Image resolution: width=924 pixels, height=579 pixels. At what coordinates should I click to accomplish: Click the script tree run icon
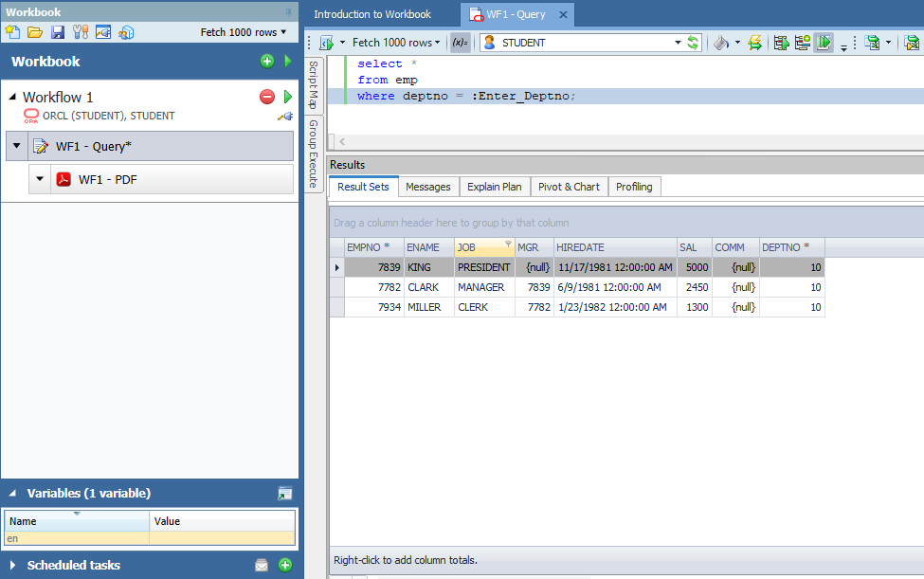[x=782, y=43]
